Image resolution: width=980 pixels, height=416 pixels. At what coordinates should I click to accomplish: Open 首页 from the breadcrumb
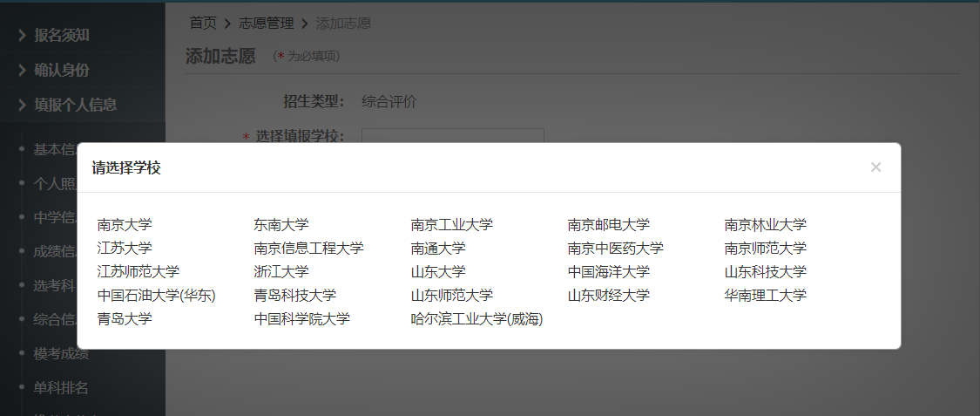point(203,24)
